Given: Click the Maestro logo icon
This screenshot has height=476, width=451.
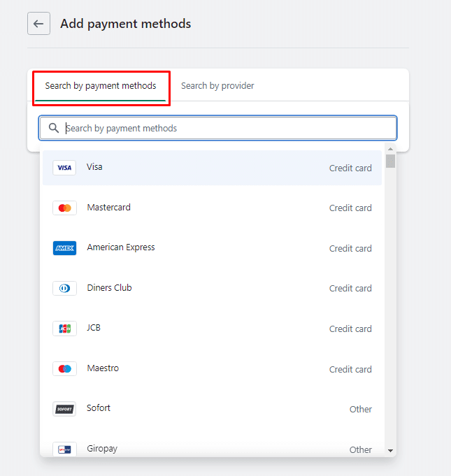Looking at the screenshot, I should [x=64, y=369].
